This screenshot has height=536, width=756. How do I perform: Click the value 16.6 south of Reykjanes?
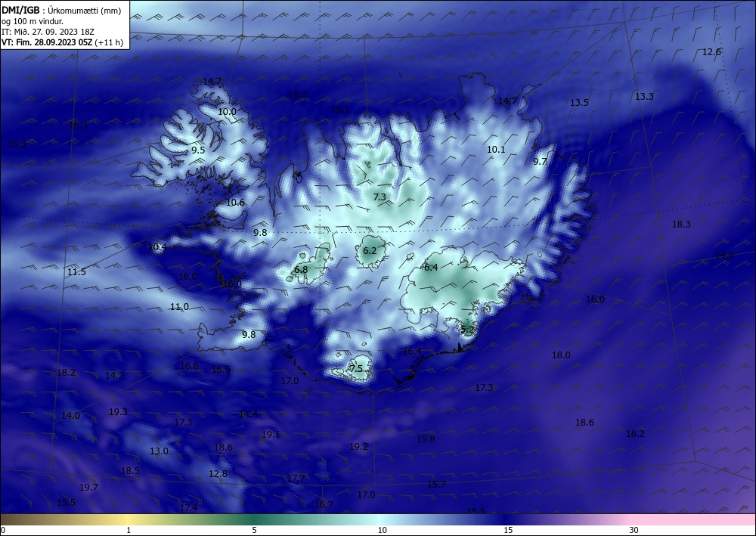[189, 366]
